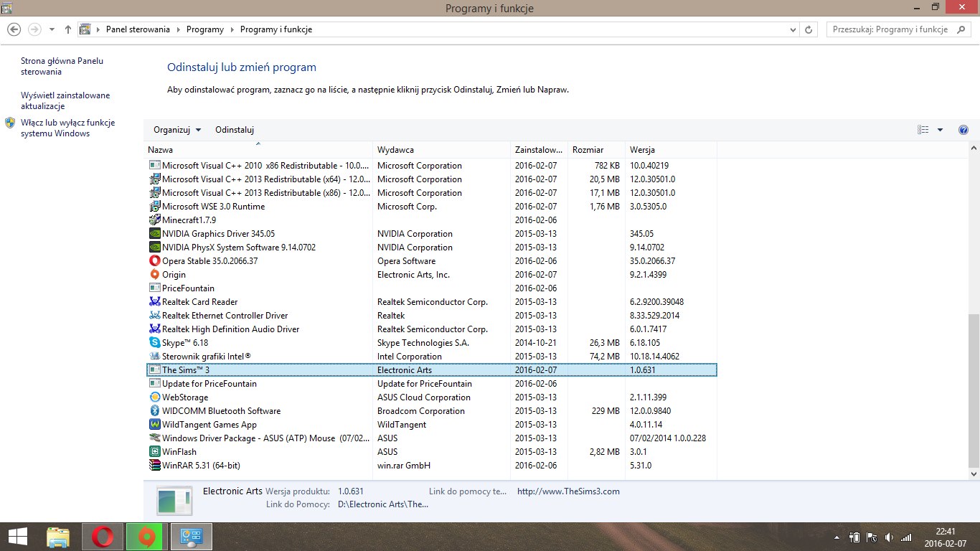Screen dimensions: 980x551
Task: Click the WIDCOMM Bluetooth Software icon
Action: [154, 411]
